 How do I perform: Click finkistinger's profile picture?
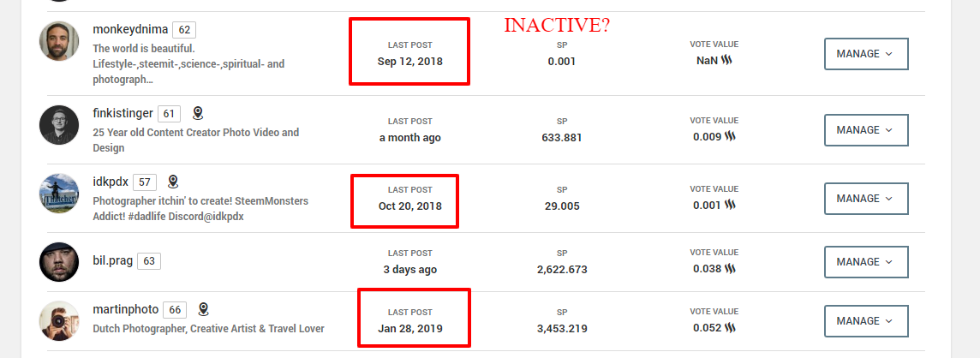click(59, 125)
